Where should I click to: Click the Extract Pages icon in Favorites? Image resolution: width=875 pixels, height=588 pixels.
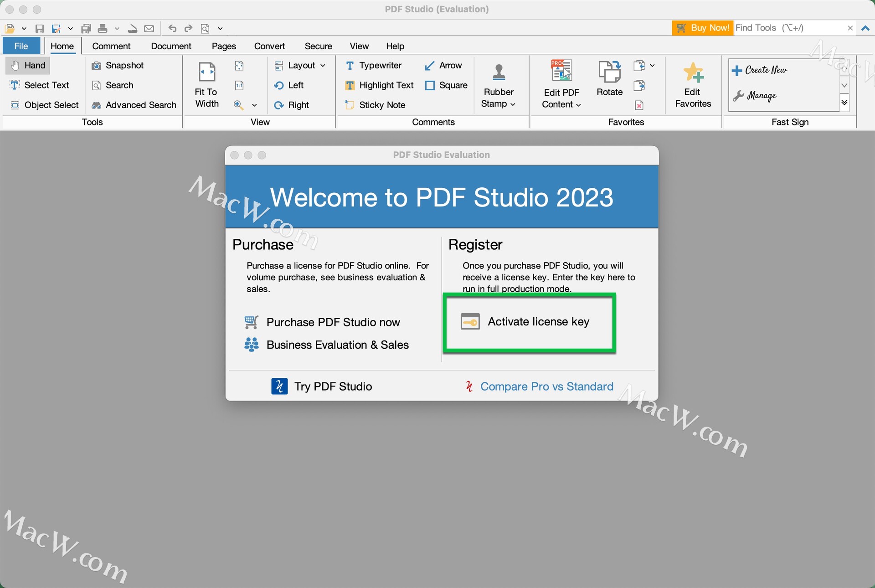click(639, 85)
